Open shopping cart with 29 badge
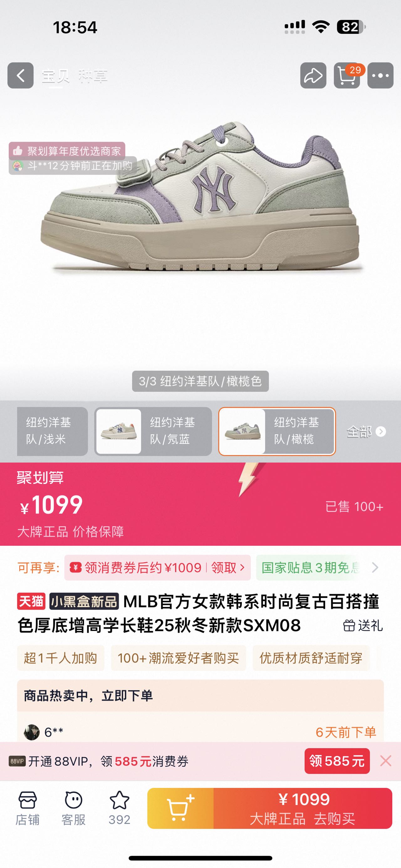401x868 pixels. pos(347,75)
